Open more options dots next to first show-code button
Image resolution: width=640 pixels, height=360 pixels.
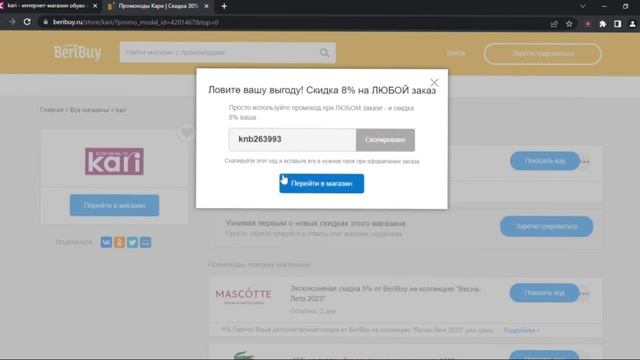coord(586,162)
